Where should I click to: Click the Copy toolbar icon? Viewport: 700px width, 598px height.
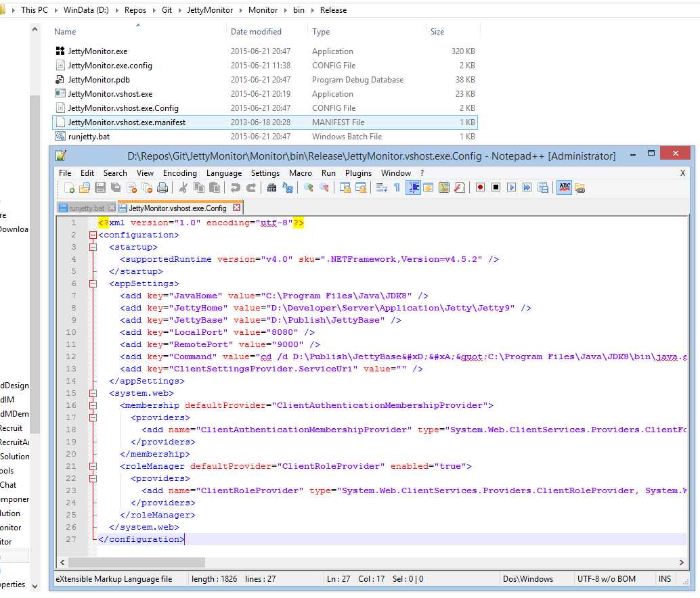[198, 188]
